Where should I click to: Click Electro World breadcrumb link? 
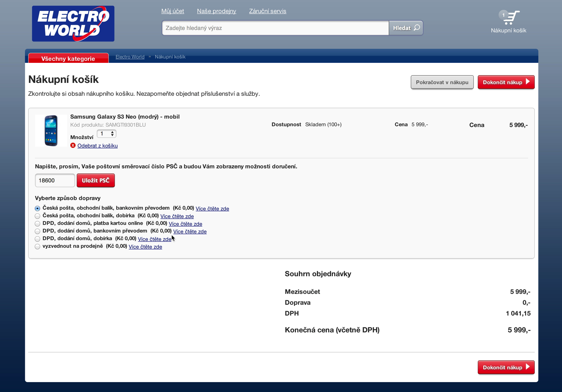point(130,57)
